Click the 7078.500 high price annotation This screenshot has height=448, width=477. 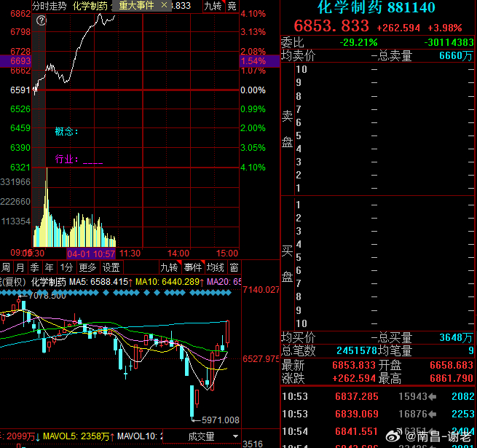(47, 296)
